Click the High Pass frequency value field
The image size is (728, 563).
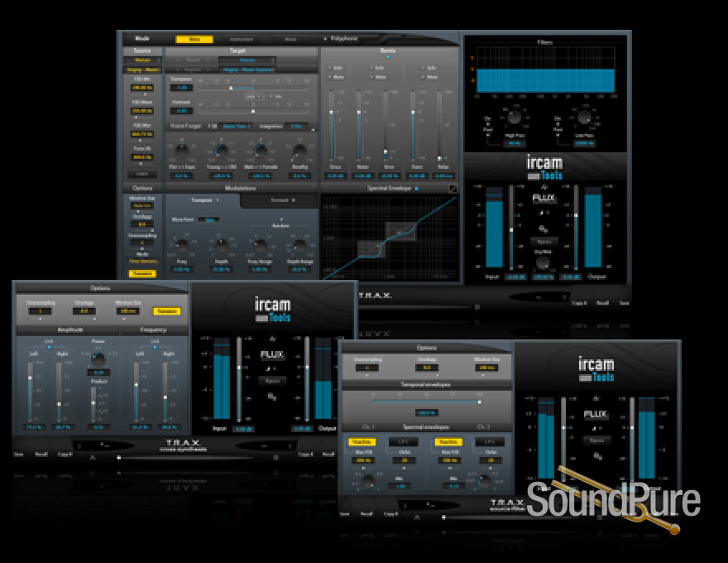(515, 143)
